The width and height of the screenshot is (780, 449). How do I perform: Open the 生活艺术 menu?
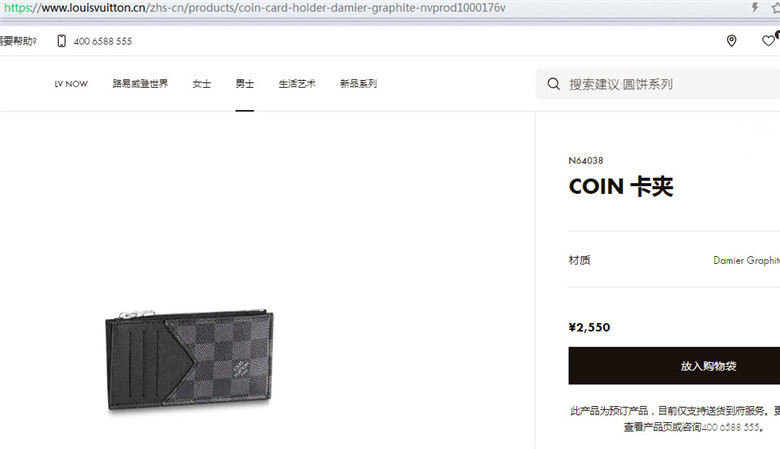pyautogui.click(x=297, y=84)
